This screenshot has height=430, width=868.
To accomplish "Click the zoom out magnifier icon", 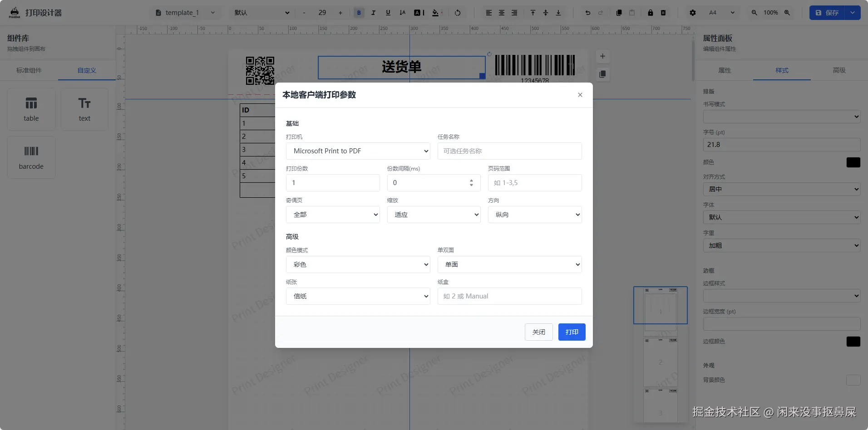I will tap(754, 13).
